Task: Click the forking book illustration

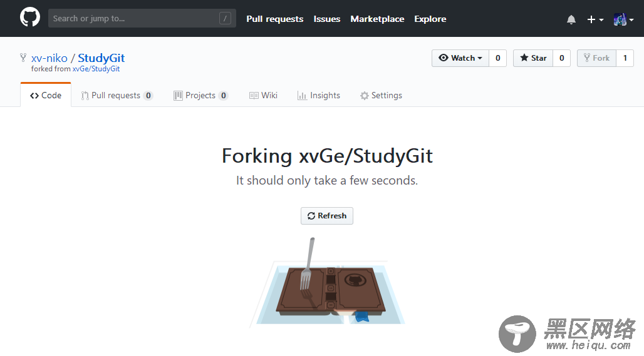Action: [328, 282]
